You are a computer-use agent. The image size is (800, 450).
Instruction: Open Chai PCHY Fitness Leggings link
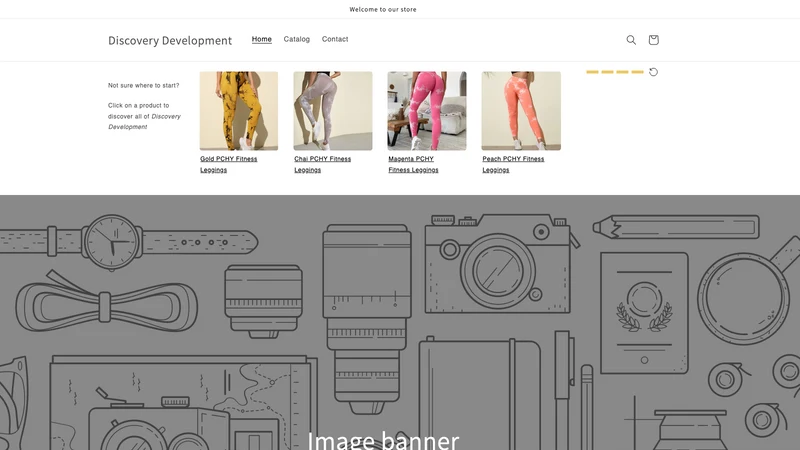(322, 164)
